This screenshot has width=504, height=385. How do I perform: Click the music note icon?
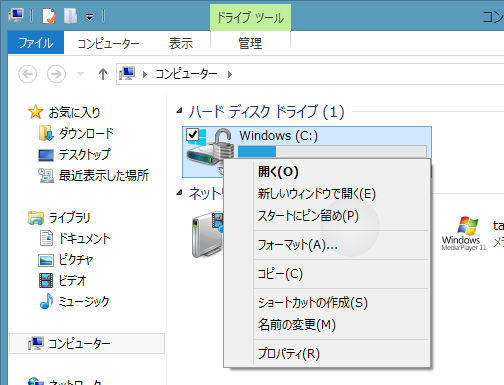point(46,301)
